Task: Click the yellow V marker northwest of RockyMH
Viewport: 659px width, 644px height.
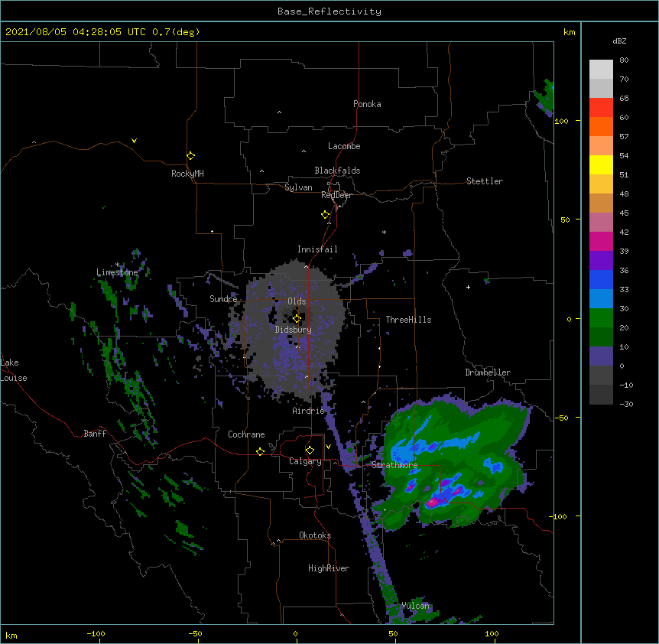Action: point(134,141)
